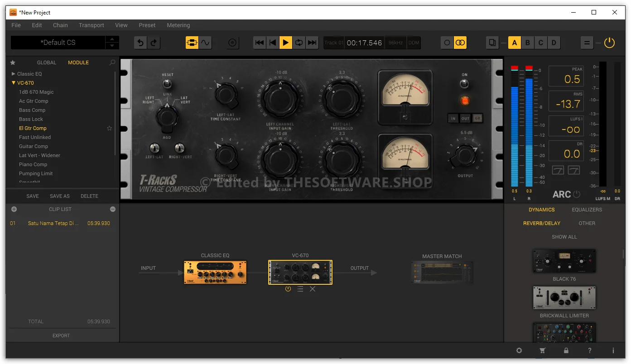The width and height of the screenshot is (631, 364).
Task: Toggle loop playback
Action: (x=299, y=43)
